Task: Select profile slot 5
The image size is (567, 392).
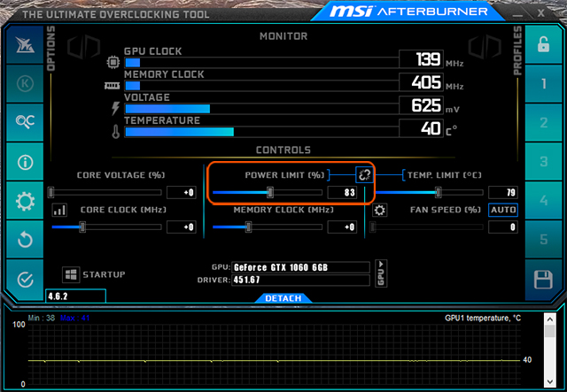Action: pyautogui.click(x=543, y=239)
